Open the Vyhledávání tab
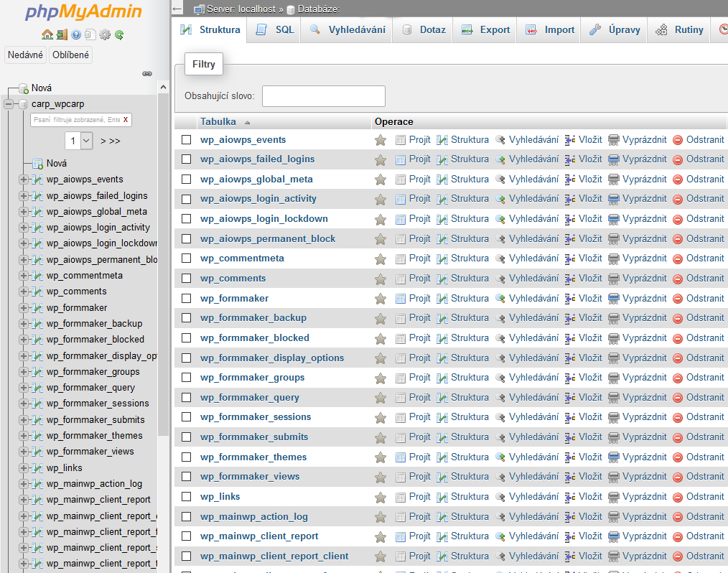Image resolution: width=728 pixels, height=573 pixels. [x=347, y=29]
